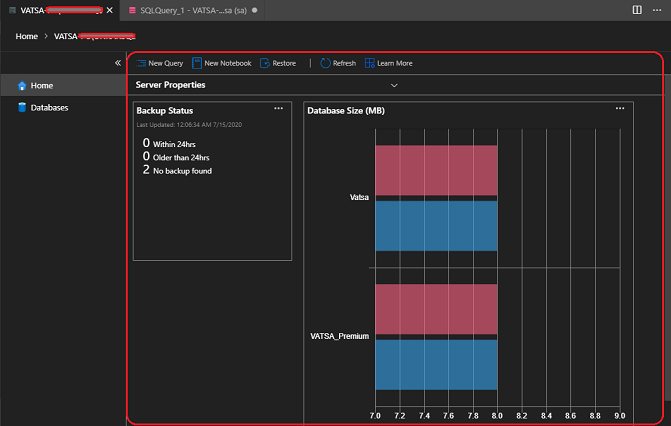Screen dimensions: 671x426
Task: Click the New Query icon
Action: [141, 63]
